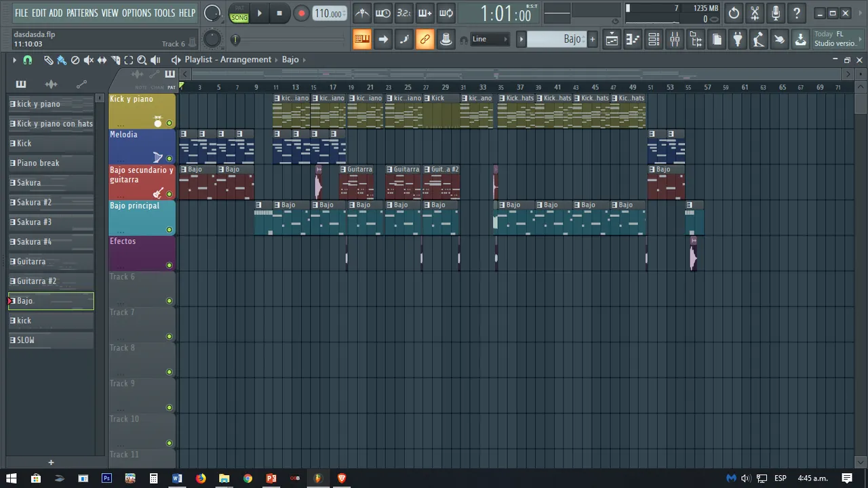The image size is (868, 488).
Task: Adjust the tempo 110.000 field
Action: [328, 14]
